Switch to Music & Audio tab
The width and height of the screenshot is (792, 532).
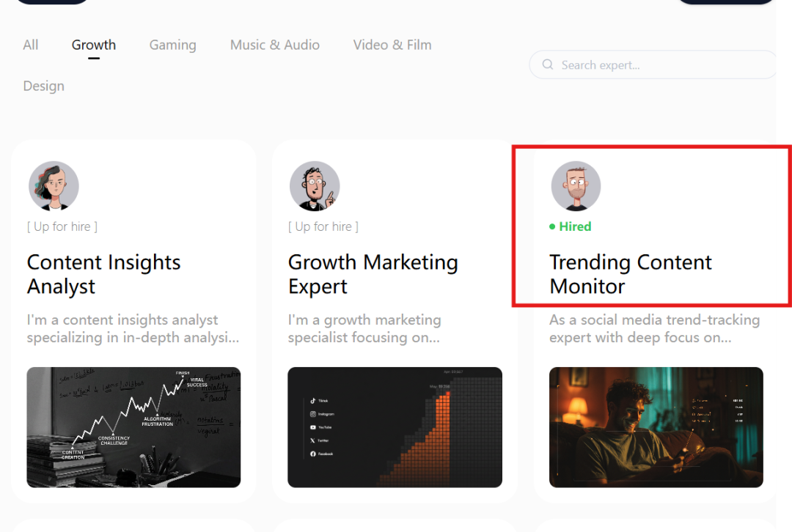[275, 45]
